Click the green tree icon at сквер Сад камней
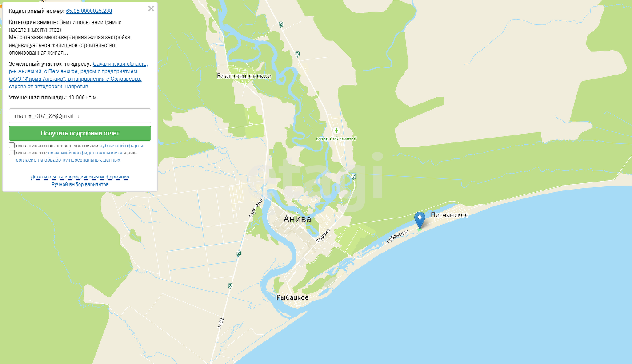632x364 pixels. coord(336,131)
